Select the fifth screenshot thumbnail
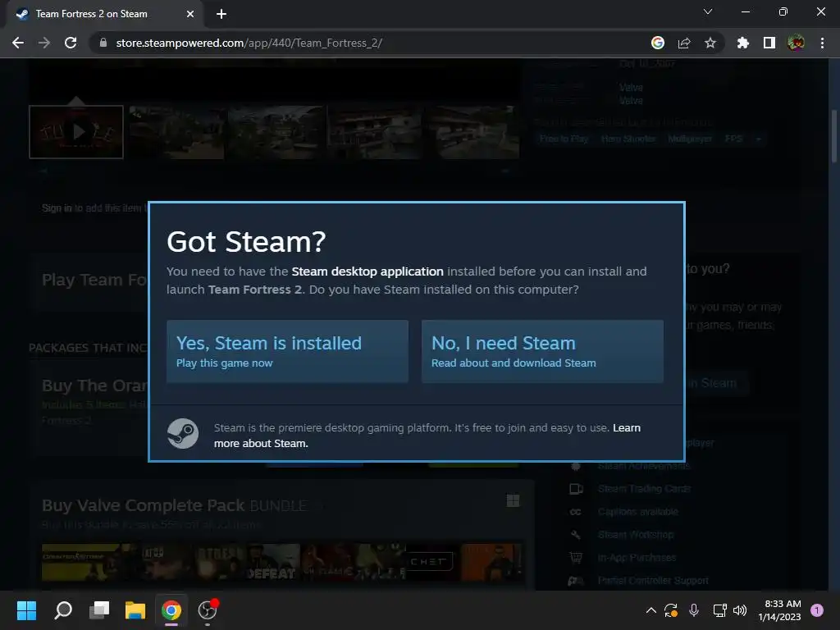This screenshot has width=840, height=630. tap(473, 132)
